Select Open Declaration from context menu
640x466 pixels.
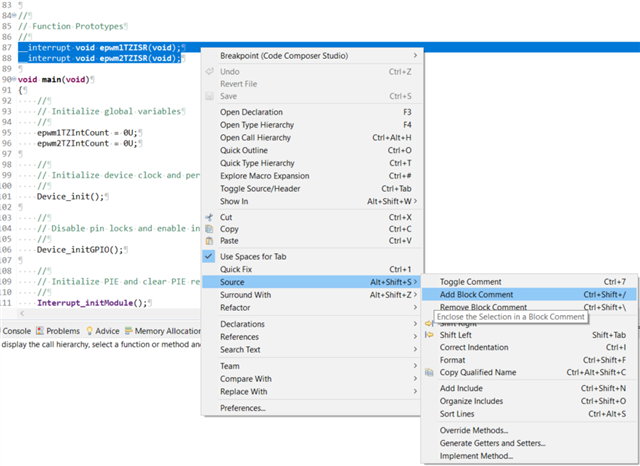point(251,112)
